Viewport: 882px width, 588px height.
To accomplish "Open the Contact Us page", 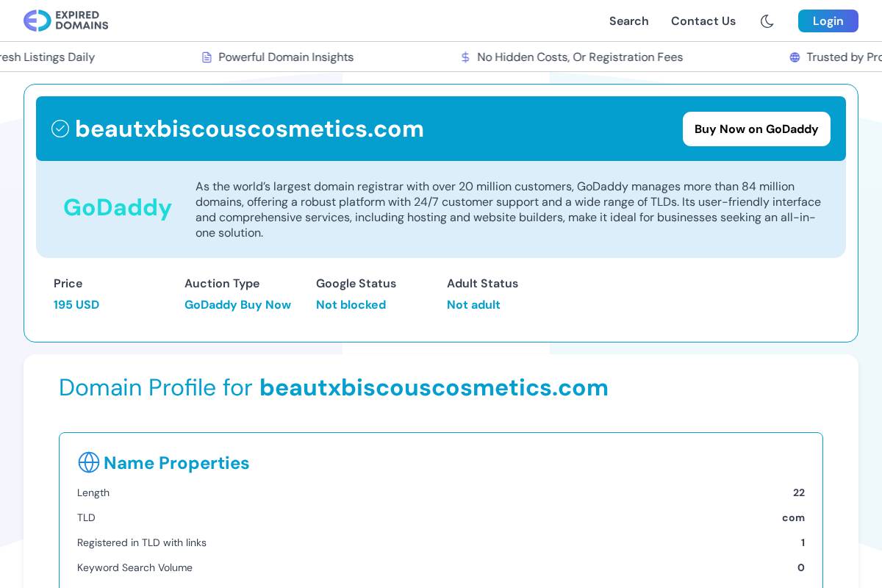I will click(703, 21).
